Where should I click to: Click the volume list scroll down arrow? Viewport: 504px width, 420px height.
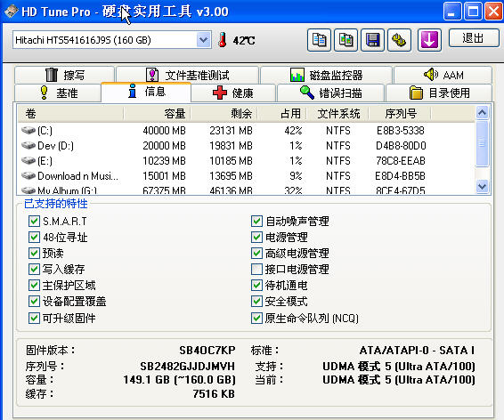pyautogui.click(x=482, y=186)
